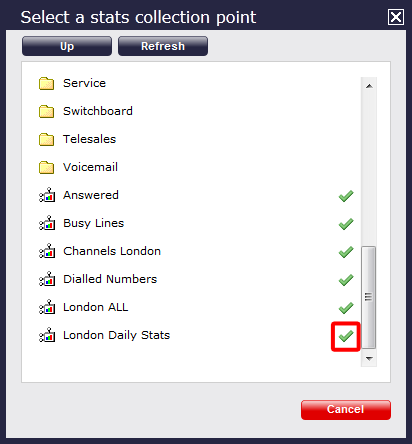412x444 pixels.
Task: Click the scrollbar up arrow
Action: click(369, 86)
